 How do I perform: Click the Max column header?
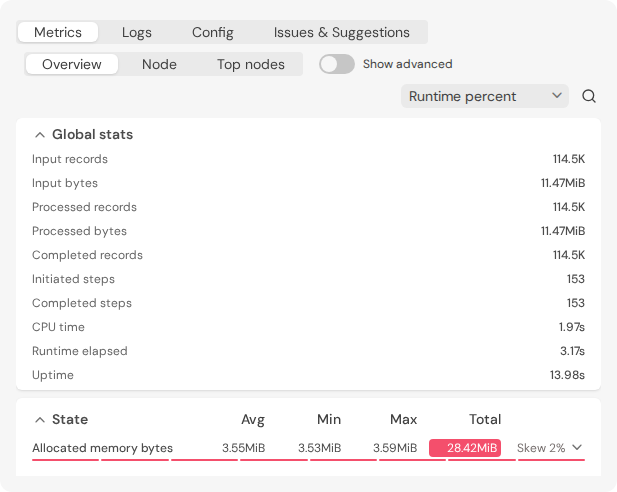pos(403,420)
